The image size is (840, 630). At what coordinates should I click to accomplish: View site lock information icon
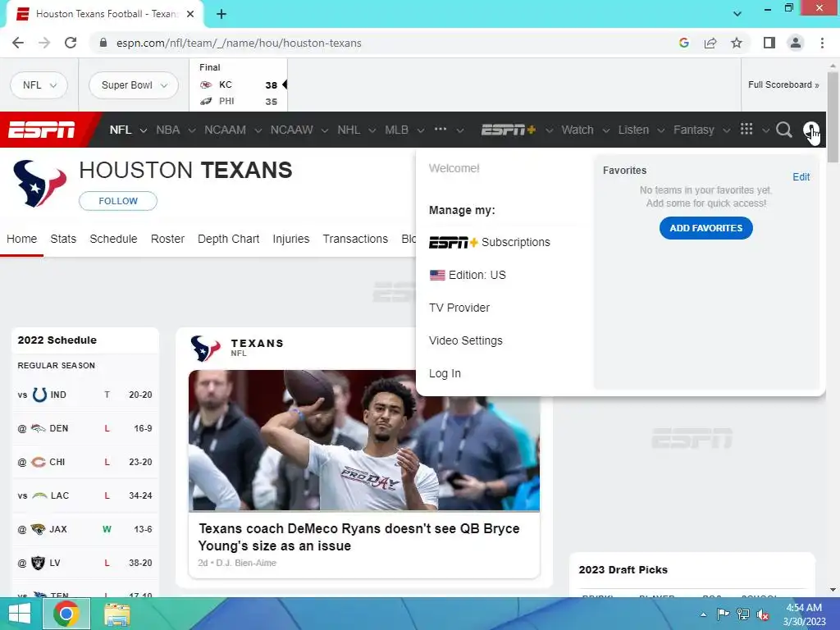pos(103,43)
